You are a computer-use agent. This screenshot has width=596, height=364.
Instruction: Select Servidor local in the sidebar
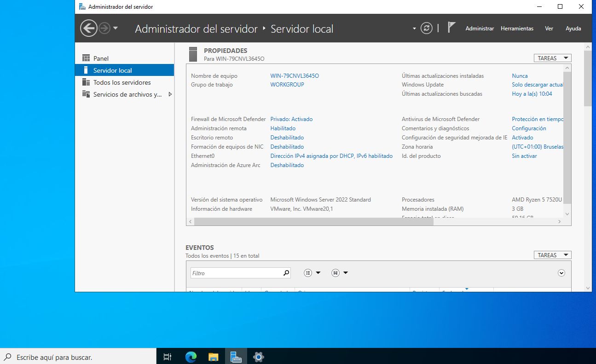pyautogui.click(x=124, y=70)
